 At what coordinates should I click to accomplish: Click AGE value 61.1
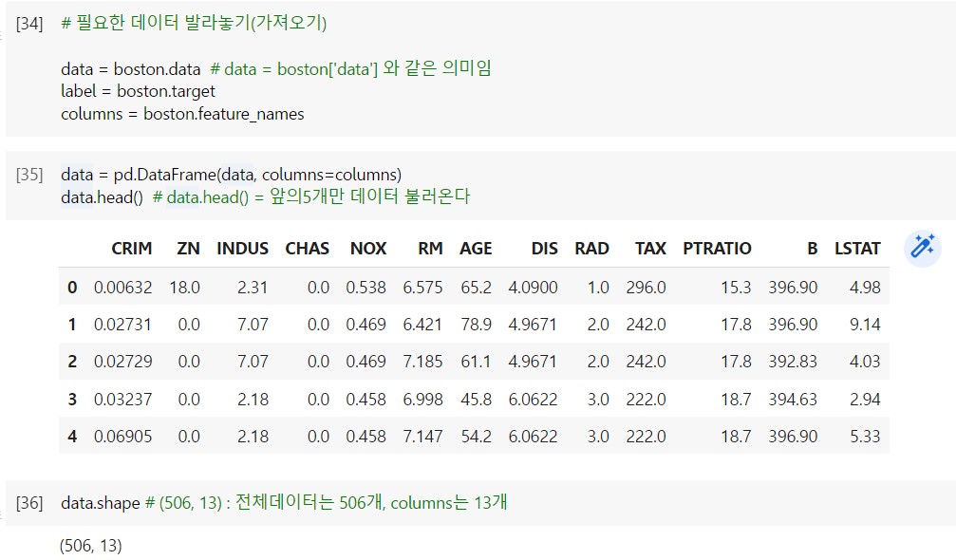(x=477, y=362)
